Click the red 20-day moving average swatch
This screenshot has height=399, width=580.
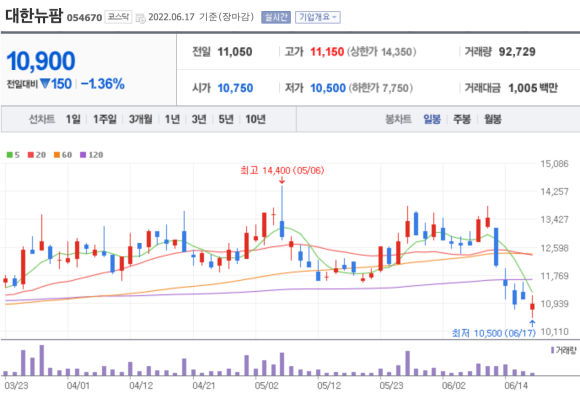tap(31, 155)
